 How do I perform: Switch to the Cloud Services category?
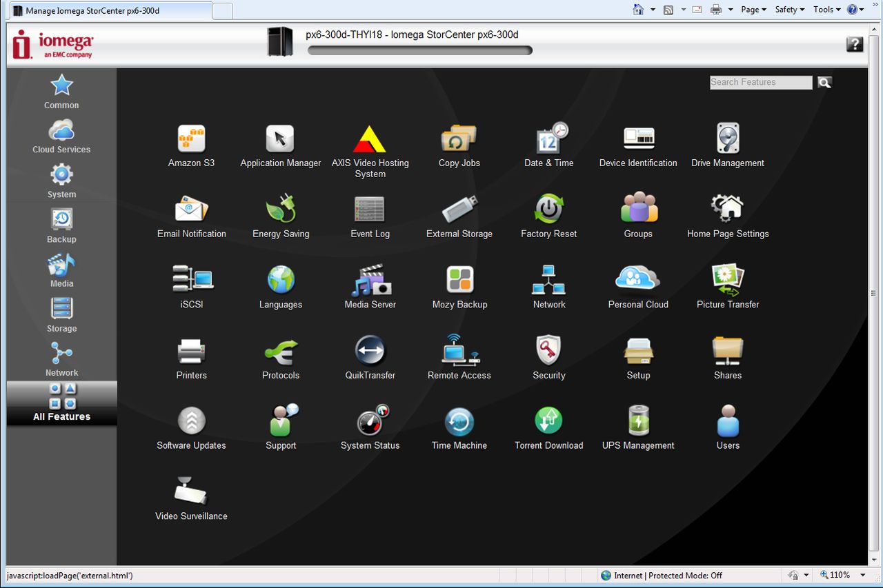pos(61,136)
